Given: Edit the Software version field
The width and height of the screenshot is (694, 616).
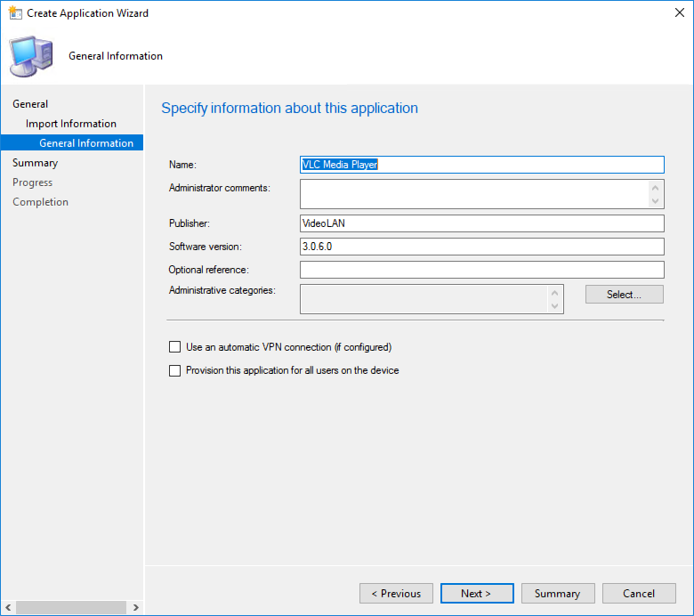Looking at the screenshot, I should pos(482,247).
